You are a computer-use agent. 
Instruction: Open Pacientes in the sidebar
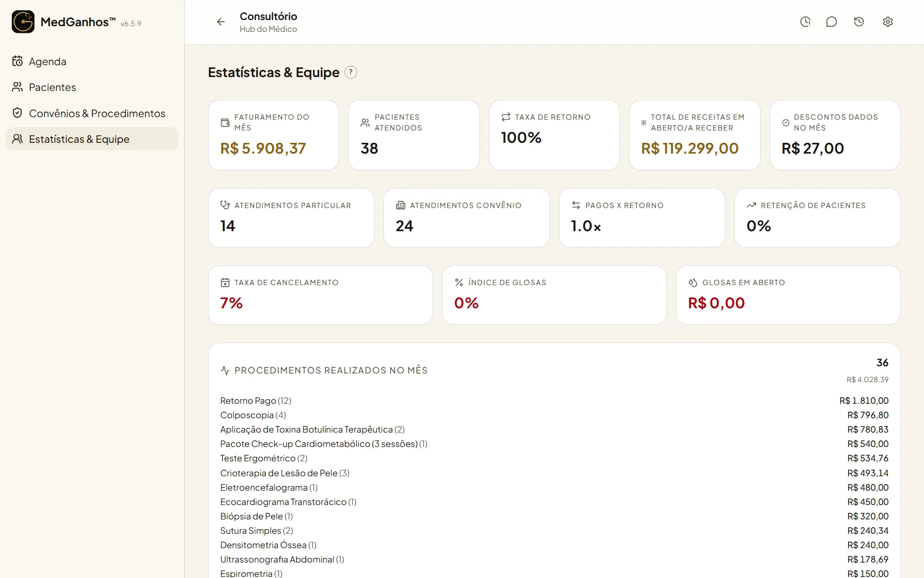click(92, 87)
